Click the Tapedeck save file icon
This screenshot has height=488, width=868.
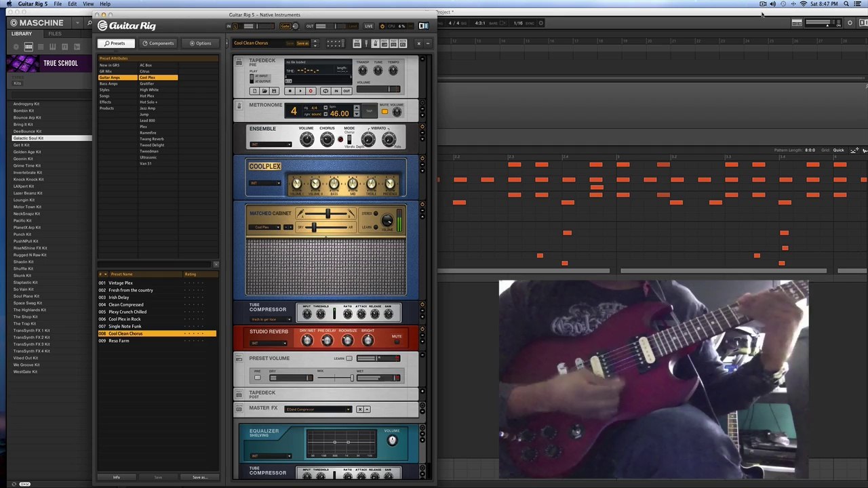pos(274,91)
